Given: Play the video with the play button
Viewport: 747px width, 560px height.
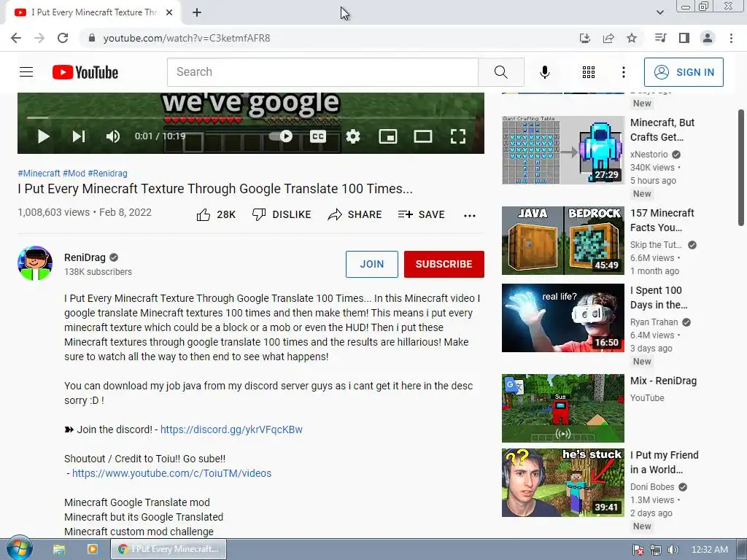Looking at the screenshot, I should [43, 136].
